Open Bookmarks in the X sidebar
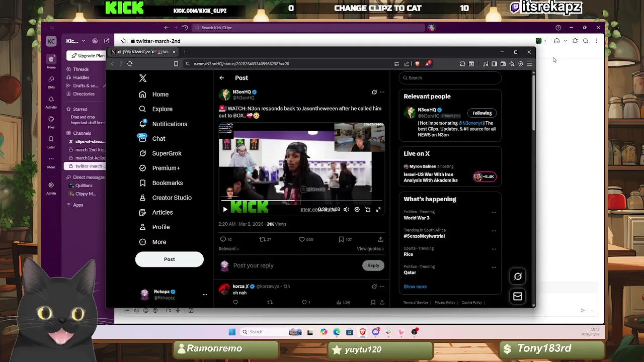The height and width of the screenshot is (362, 644). click(x=160, y=183)
